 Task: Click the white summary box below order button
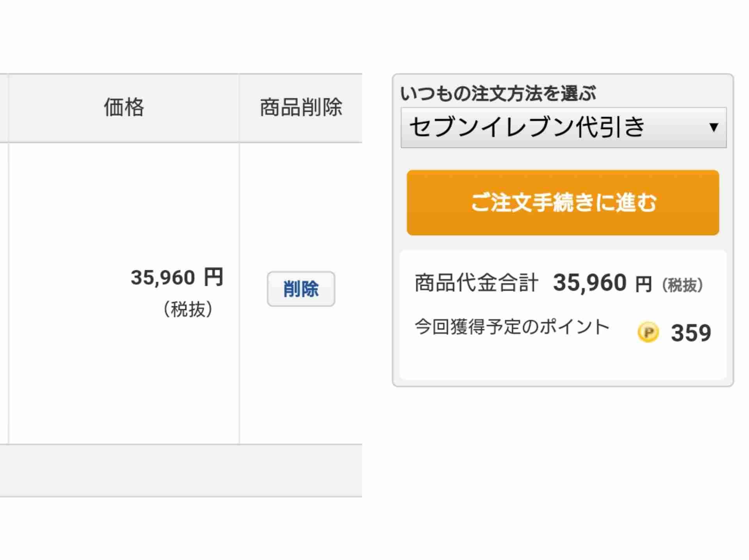click(563, 315)
